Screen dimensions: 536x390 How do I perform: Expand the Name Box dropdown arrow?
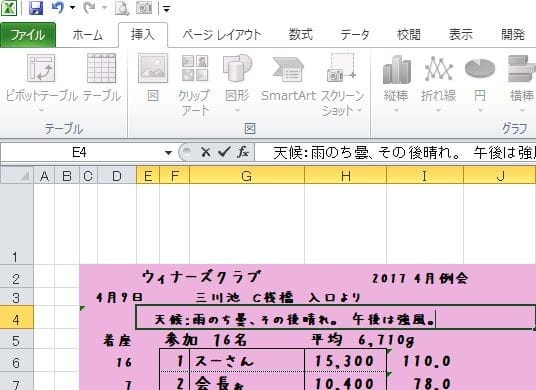pyautogui.click(x=168, y=152)
